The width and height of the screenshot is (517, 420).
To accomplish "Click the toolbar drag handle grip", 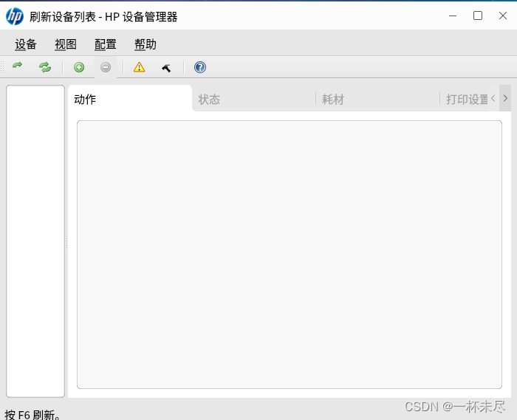I will [2, 67].
